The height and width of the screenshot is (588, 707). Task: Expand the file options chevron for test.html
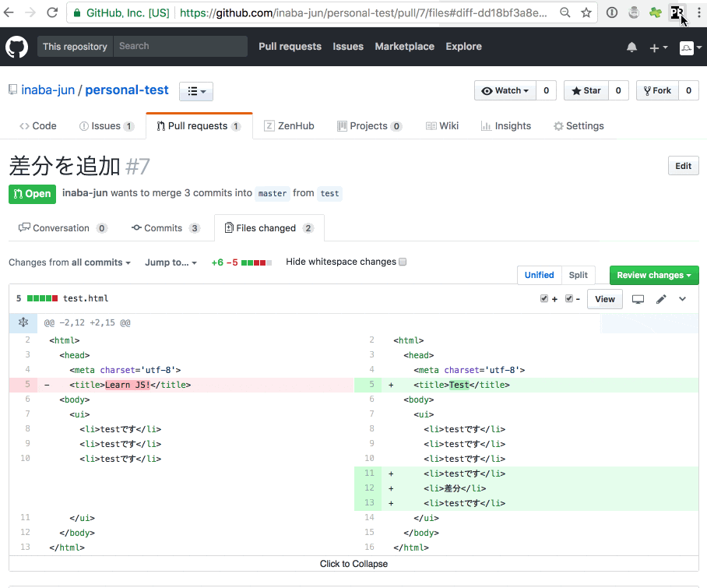[x=682, y=298]
